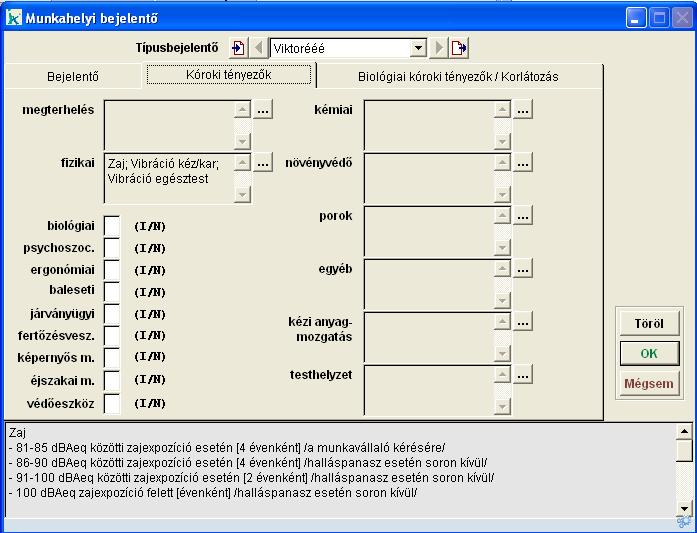Click the import icon beside Típusbejelentő

coord(238,48)
